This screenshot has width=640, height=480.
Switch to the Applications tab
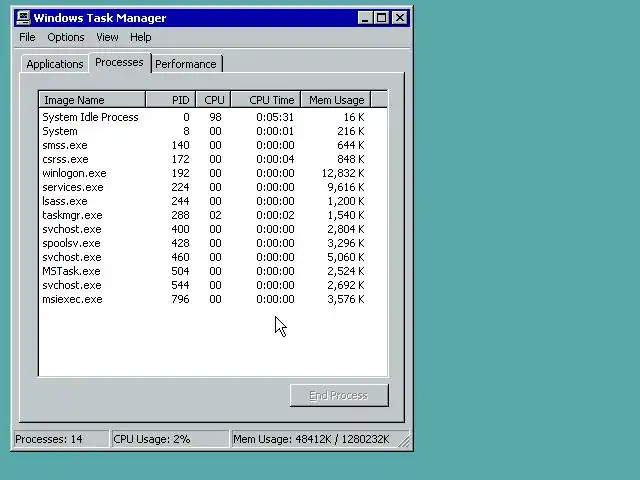[55, 64]
